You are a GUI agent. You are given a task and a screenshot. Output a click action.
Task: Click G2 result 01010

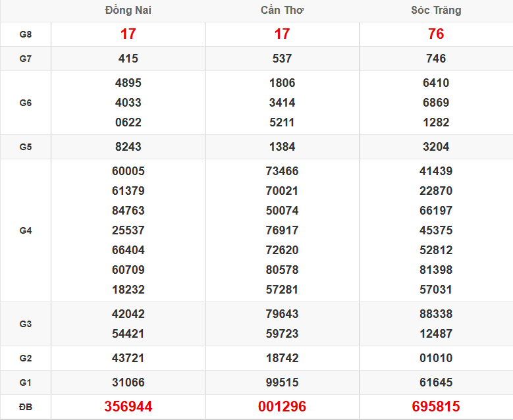click(436, 358)
